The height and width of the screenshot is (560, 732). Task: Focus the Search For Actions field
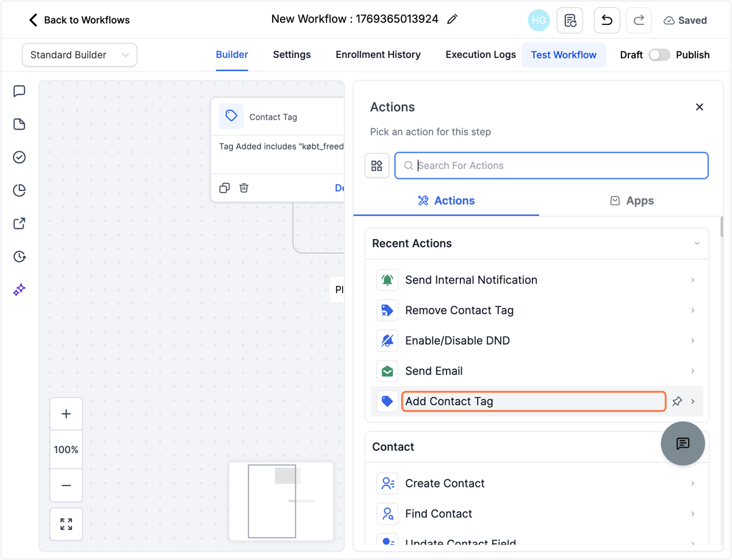(551, 165)
